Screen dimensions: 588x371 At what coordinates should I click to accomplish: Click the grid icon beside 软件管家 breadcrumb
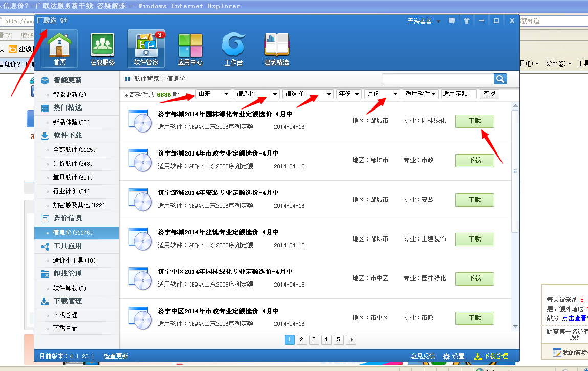point(127,79)
